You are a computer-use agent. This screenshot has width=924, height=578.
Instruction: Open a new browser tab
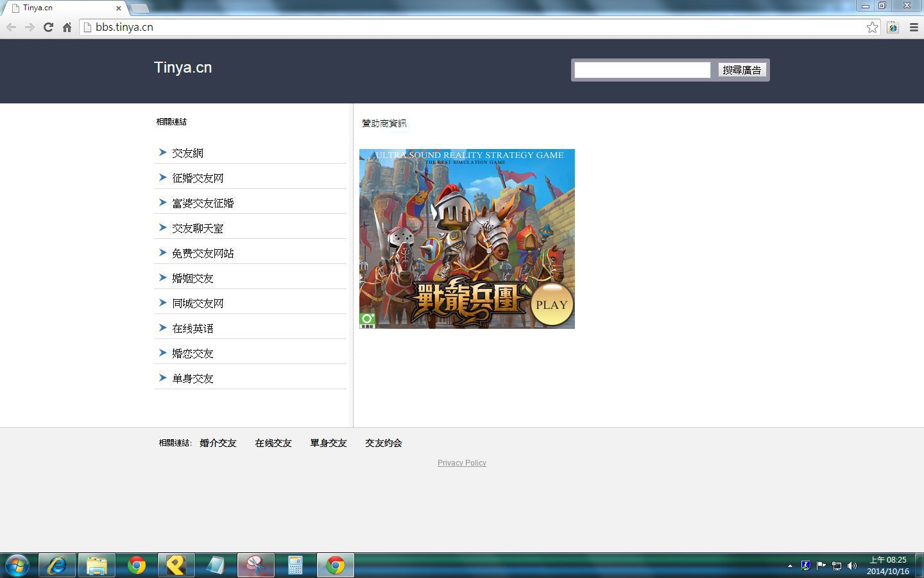coord(139,8)
